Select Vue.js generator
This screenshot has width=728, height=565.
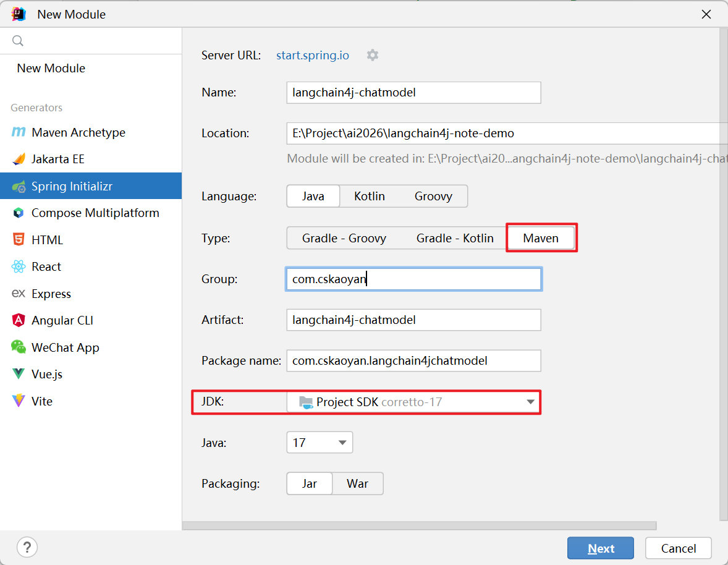(x=91, y=374)
